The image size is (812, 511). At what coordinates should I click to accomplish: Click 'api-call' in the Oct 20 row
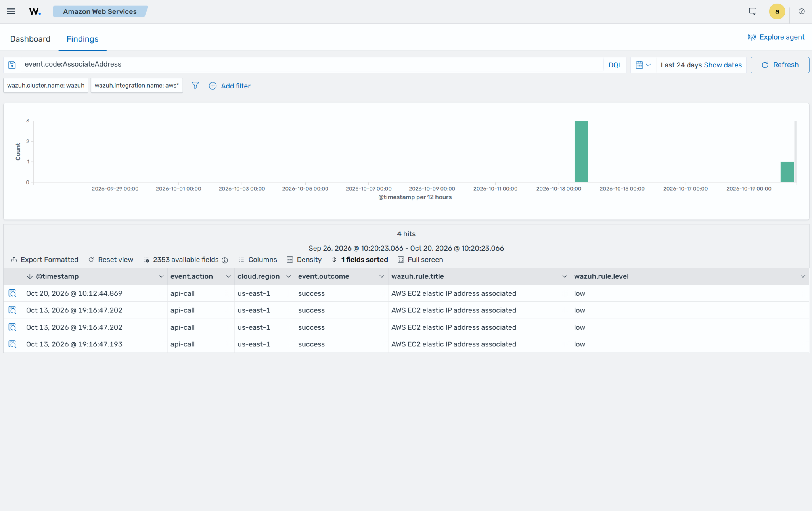pyautogui.click(x=182, y=293)
